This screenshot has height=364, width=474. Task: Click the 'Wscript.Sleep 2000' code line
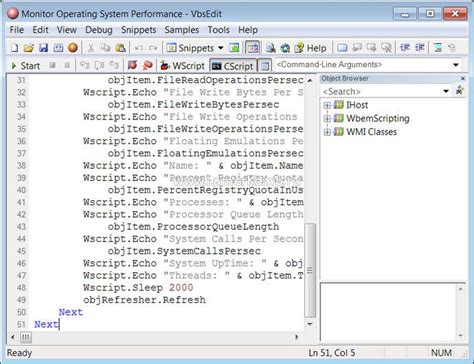(138, 287)
